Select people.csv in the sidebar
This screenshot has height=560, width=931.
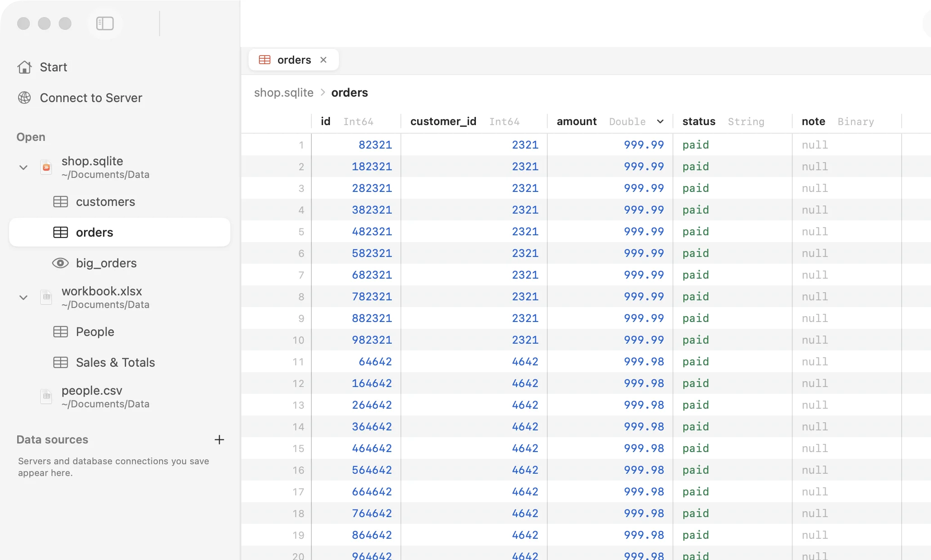[x=120, y=397]
